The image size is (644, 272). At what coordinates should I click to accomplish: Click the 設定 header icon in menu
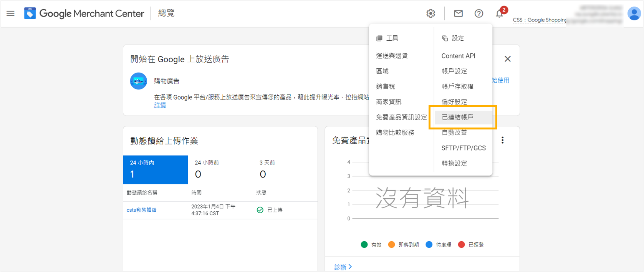pyautogui.click(x=445, y=38)
